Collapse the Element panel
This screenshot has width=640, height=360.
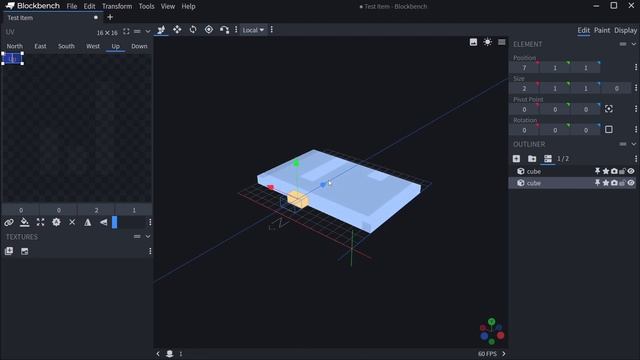[x=633, y=44]
